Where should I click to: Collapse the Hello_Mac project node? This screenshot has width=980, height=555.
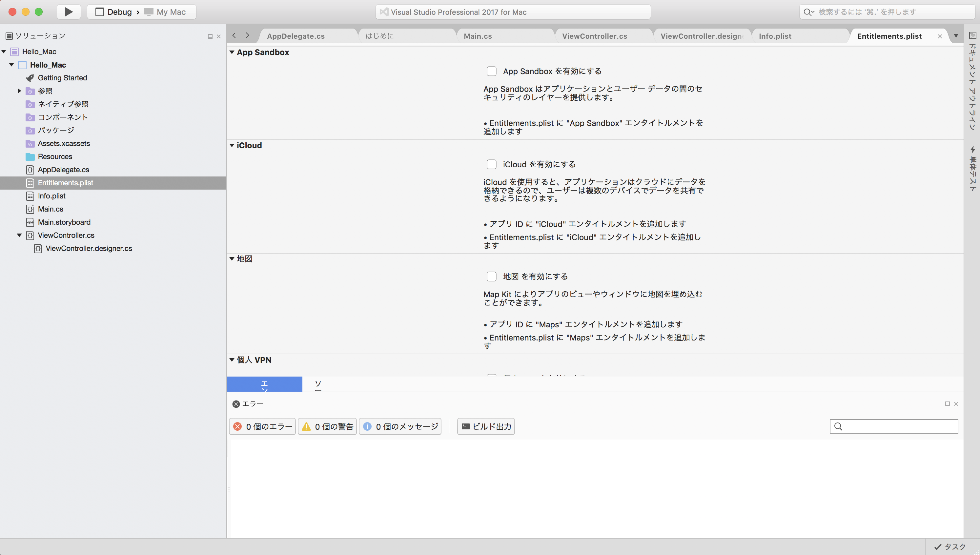point(12,65)
